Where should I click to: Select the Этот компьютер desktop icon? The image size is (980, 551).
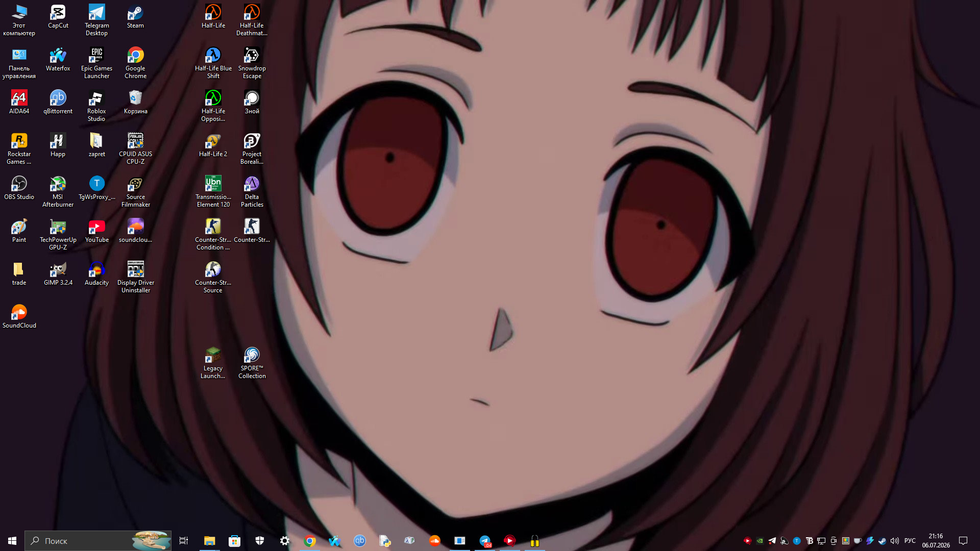click(19, 20)
